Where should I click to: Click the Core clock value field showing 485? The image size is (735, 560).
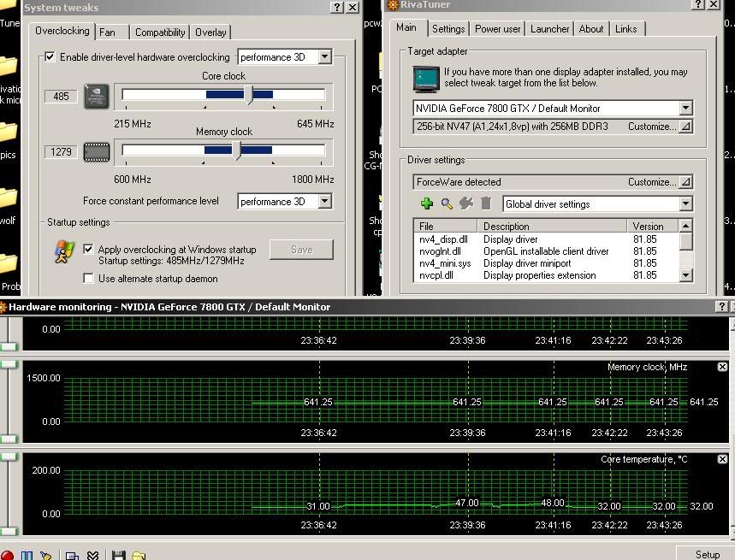[x=61, y=97]
